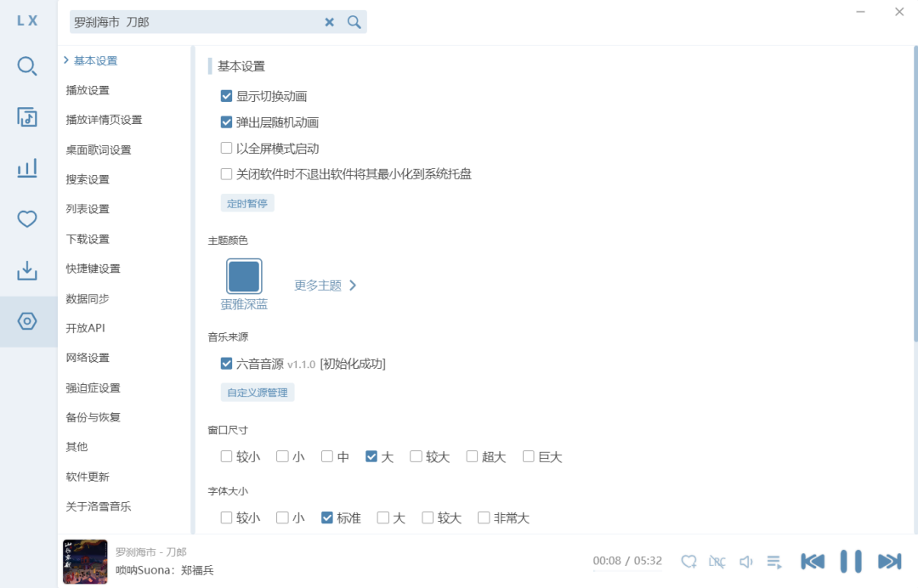This screenshot has width=918, height=588.
Task: Open the favorites heart icon in sidebar
Action: (x=27, y=219)
